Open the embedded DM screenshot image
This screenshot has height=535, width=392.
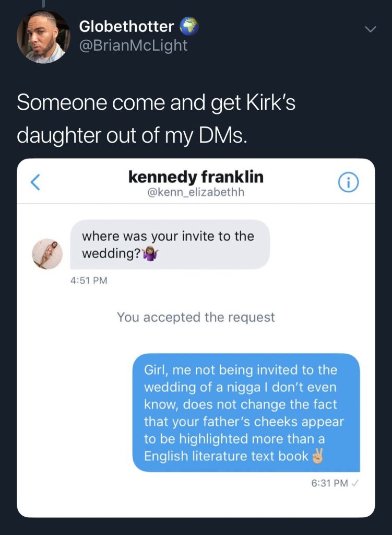click(x=196, y=338)
